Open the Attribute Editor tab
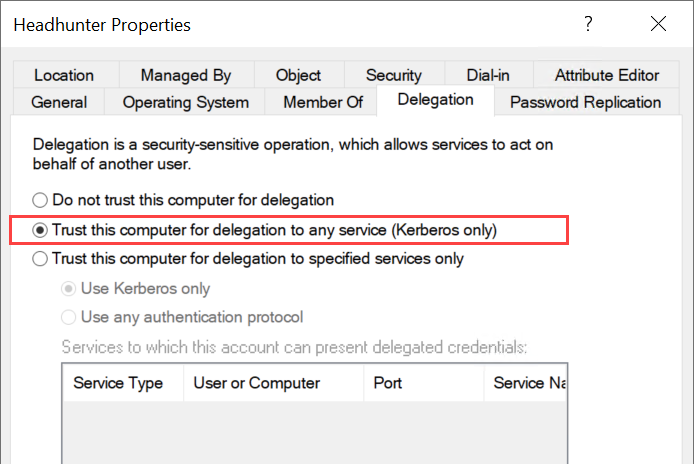This screenshot has height=464, width=694. pyautogui.click(x=606, y=75)
